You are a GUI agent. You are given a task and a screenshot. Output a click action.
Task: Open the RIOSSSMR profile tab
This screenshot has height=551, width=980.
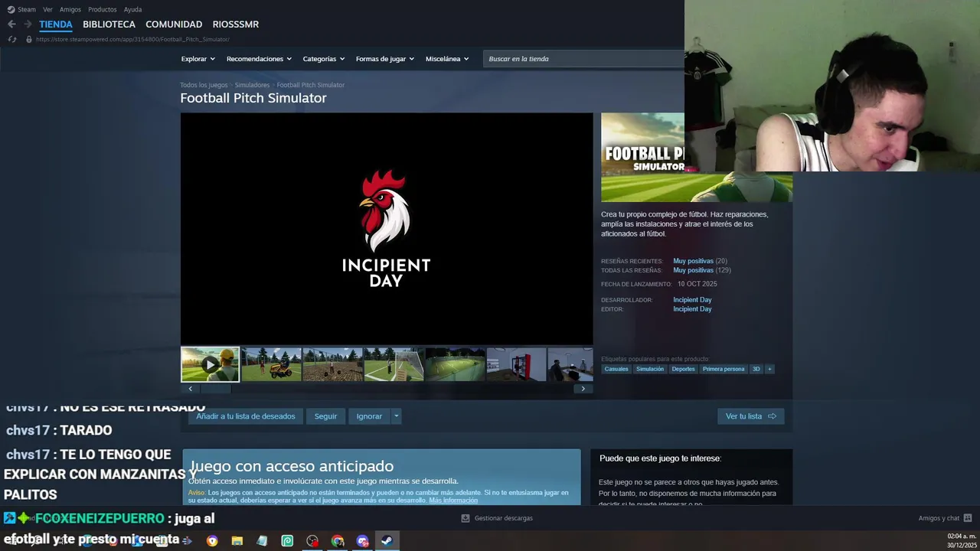click(x=236, y=24)
